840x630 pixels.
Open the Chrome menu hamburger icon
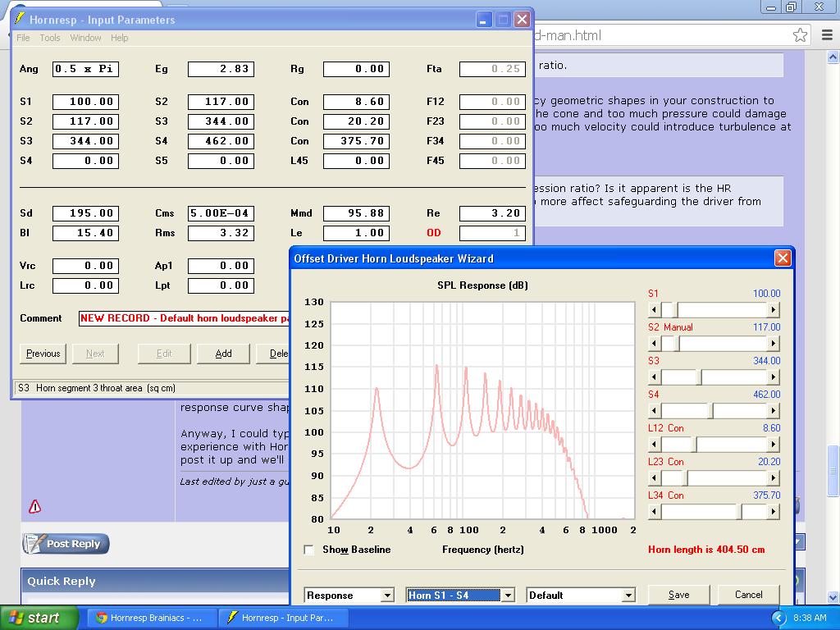pos(827,35)
